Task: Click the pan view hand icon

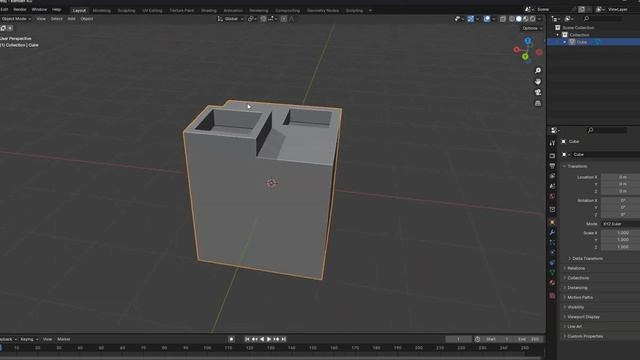Action: [538, 81]
